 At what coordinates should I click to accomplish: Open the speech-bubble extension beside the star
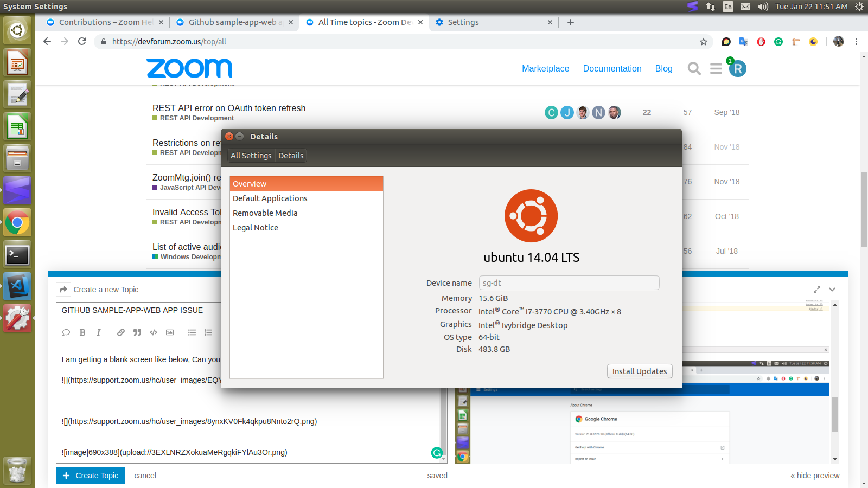coord(726,42)
